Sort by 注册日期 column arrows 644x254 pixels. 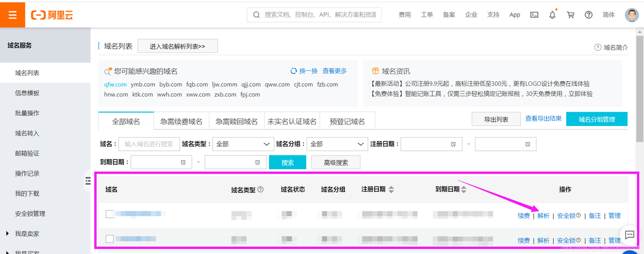tap(391, 189)
